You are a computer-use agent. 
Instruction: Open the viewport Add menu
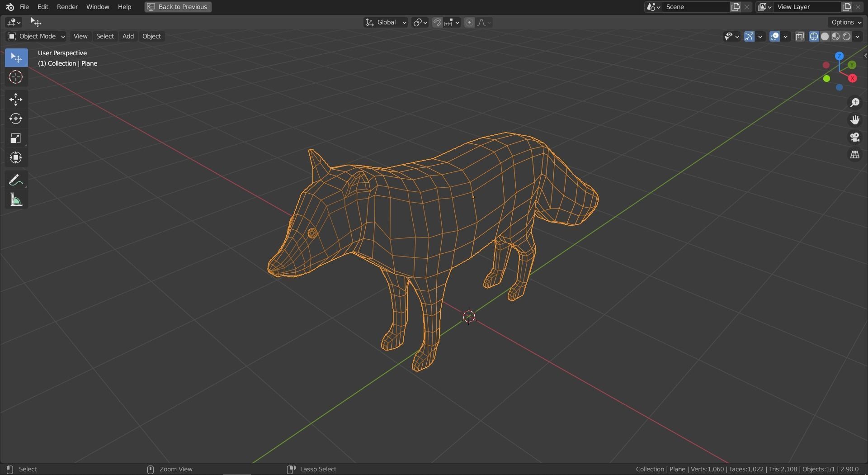[128, 36]
